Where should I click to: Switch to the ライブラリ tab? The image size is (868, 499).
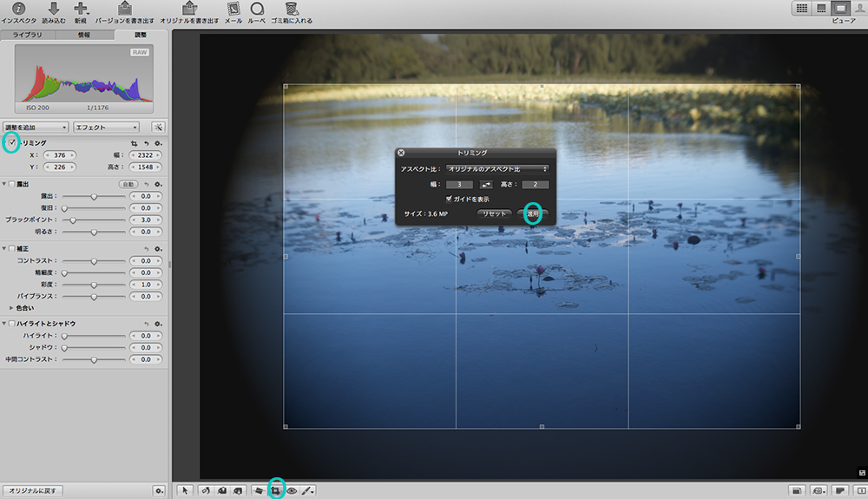click(29, 36)
